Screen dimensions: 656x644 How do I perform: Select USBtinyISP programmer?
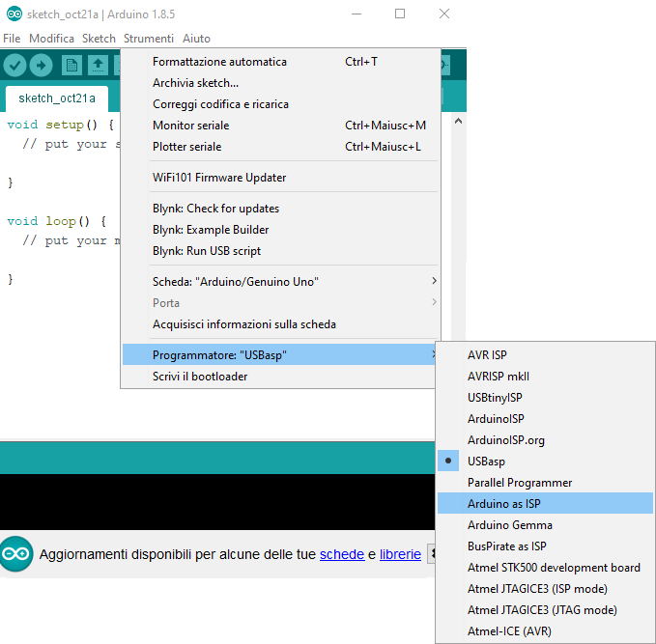(545, 397)
